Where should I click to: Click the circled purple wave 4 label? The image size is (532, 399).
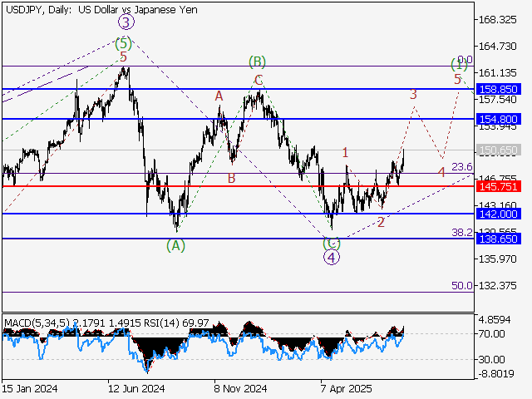coord(332,257)
